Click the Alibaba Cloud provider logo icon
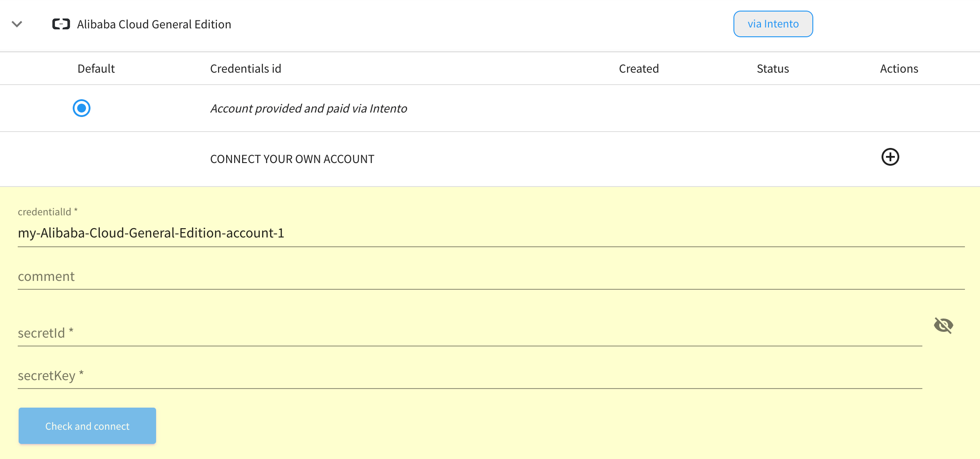This screenshot has width=980, height=459. click(61, 24)
